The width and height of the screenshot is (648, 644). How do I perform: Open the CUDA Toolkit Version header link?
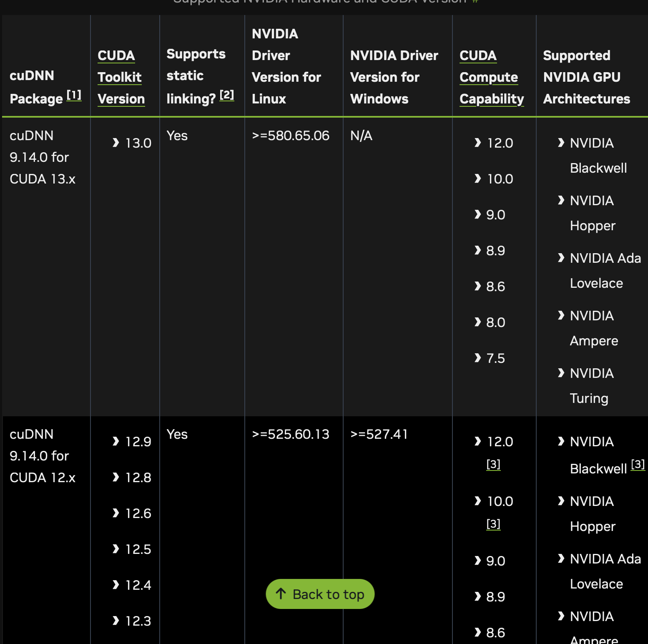click(121, 77)
